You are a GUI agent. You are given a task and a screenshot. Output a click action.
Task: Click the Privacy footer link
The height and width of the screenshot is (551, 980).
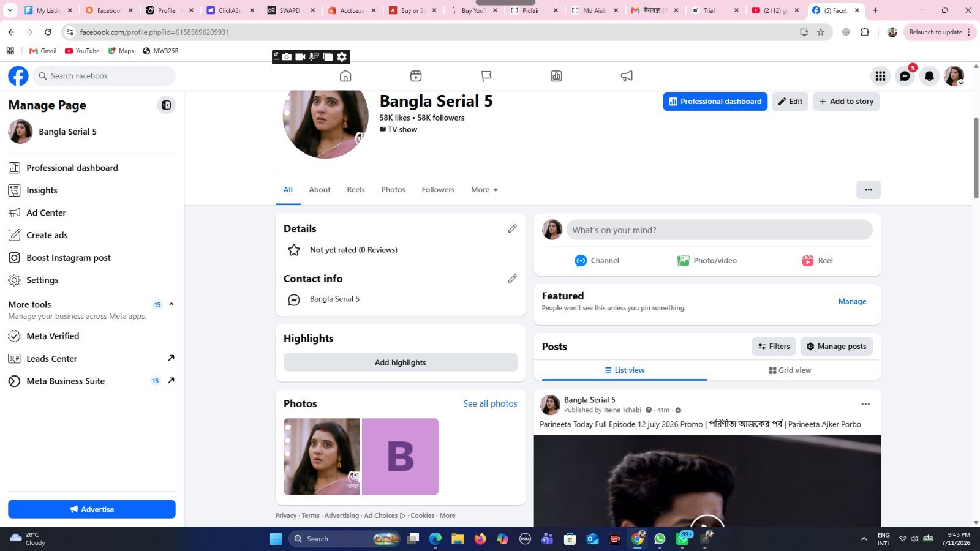click(286, 515)
